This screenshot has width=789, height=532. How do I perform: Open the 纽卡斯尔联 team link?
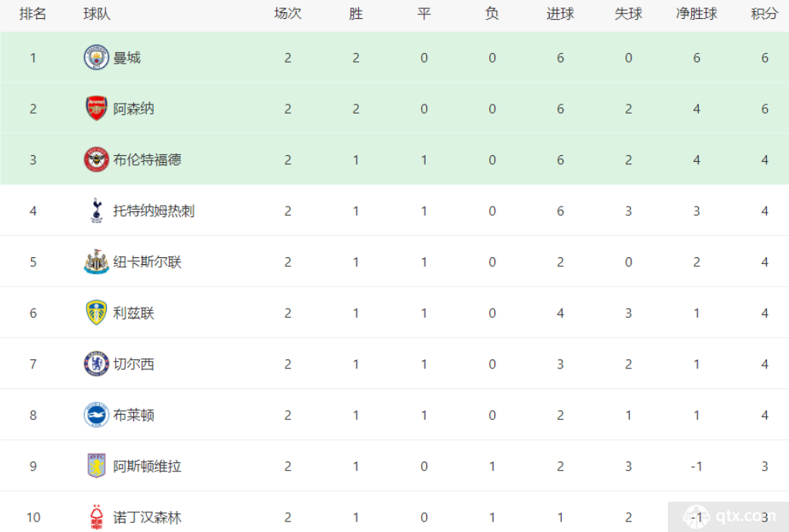coord(147,262)
